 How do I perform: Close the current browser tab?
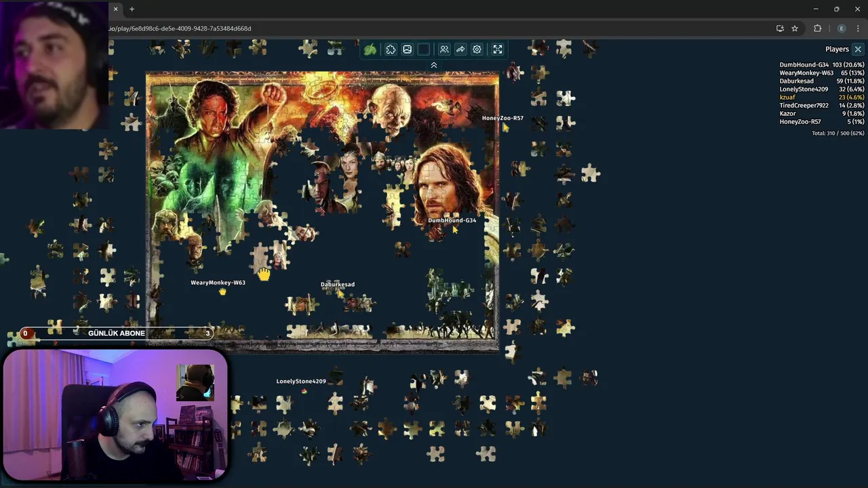click(115, 9)
